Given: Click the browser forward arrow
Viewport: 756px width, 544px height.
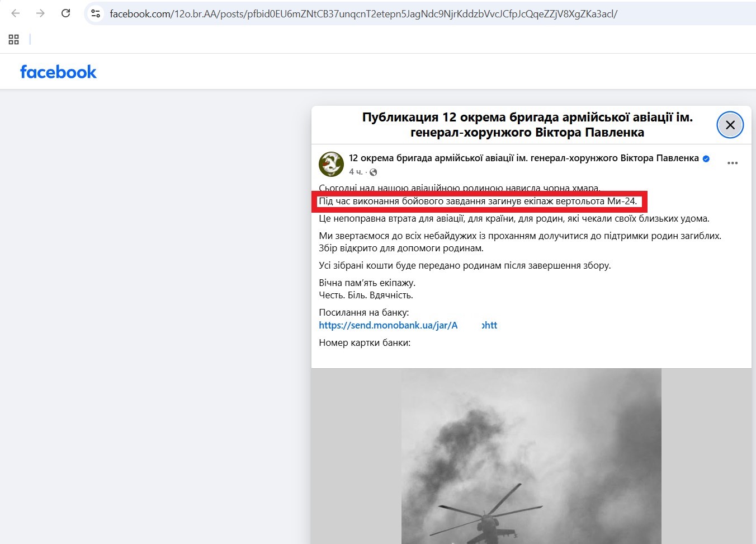Looking at the screenshot, I should [x=40, y=13].
